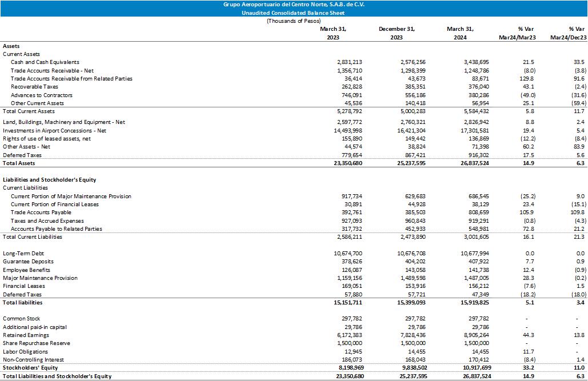
Task: Select 'Current Portion of Major Maintenance Provision'
Action: [x=71, y=196]
